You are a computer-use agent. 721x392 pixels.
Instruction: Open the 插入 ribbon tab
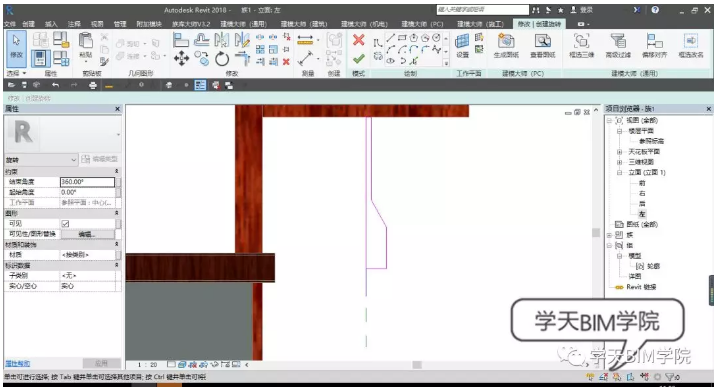click(x=51, y=24)
